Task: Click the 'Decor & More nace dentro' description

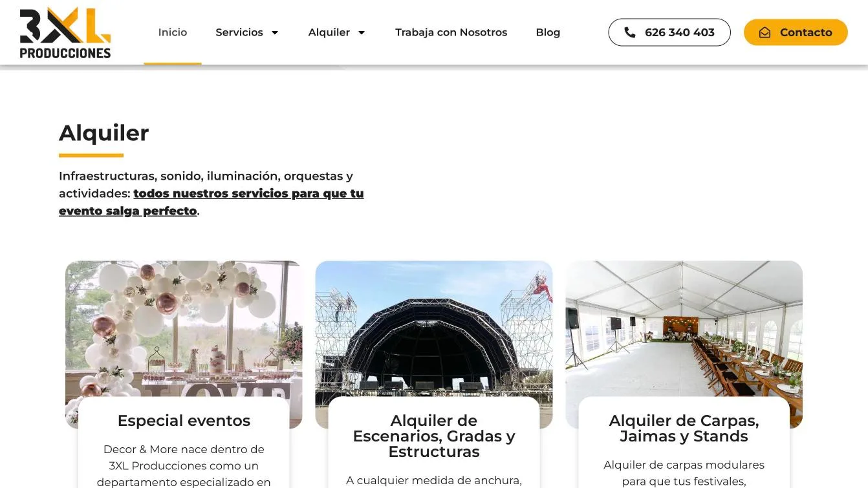Action: (x=184, y=465)
